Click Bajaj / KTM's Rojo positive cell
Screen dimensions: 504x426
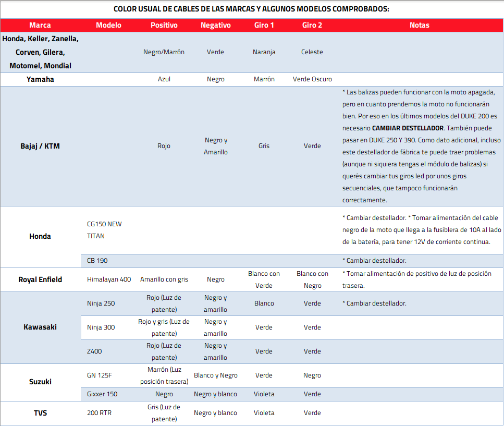[x=164, y=146]
